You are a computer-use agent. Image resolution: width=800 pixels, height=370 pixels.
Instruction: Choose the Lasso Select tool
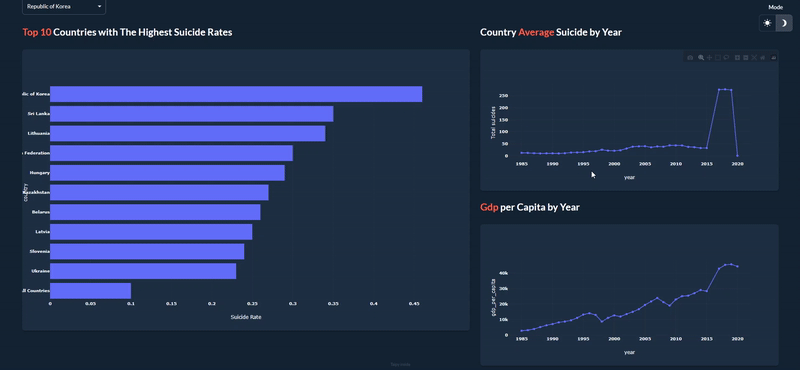tap(726, 58)
